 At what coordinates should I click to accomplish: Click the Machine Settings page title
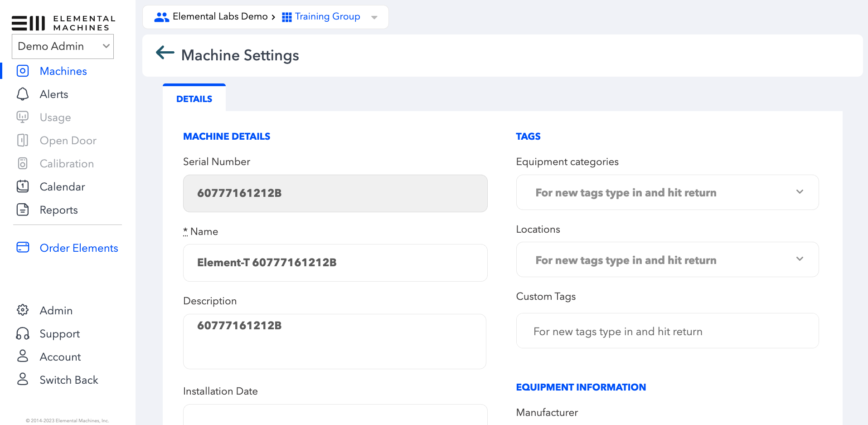tap(240, 55)
